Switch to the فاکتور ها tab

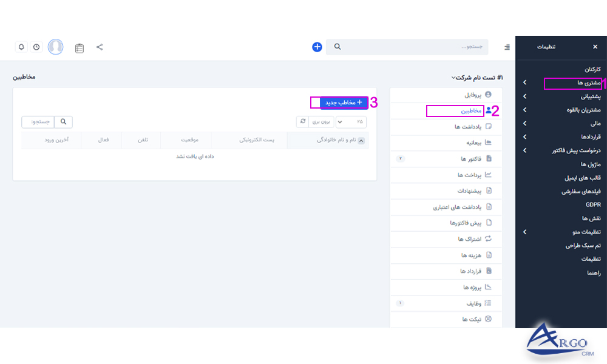473,158
